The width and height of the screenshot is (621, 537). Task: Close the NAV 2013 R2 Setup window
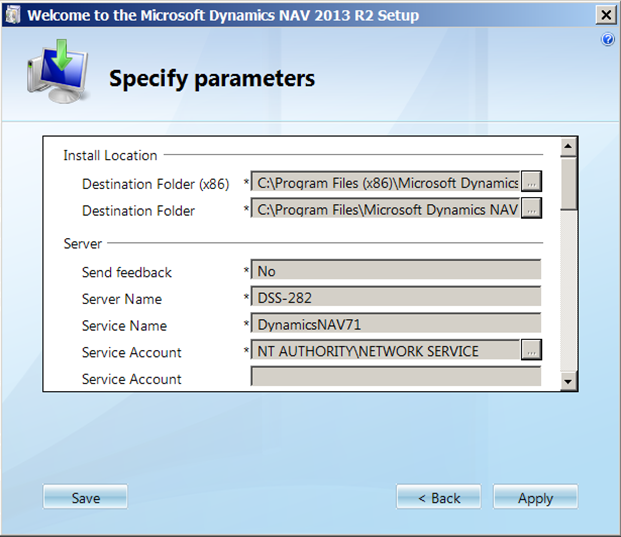click(606, 15)
